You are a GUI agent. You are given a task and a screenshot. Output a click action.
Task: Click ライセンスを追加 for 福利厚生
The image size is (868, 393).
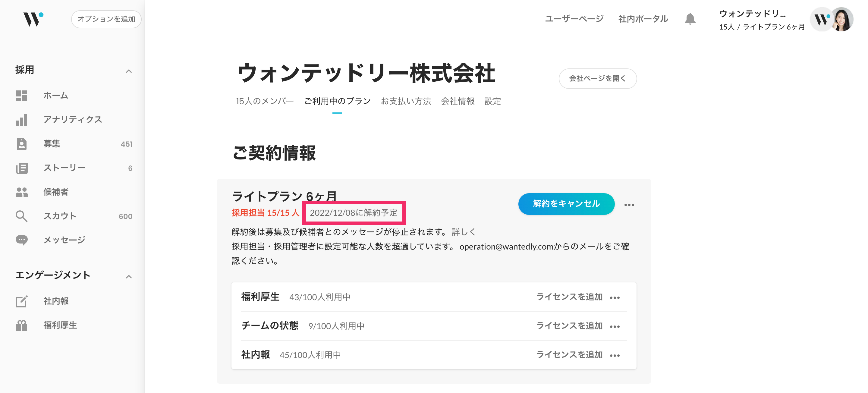pyautogui.click(x=569, y=297)
